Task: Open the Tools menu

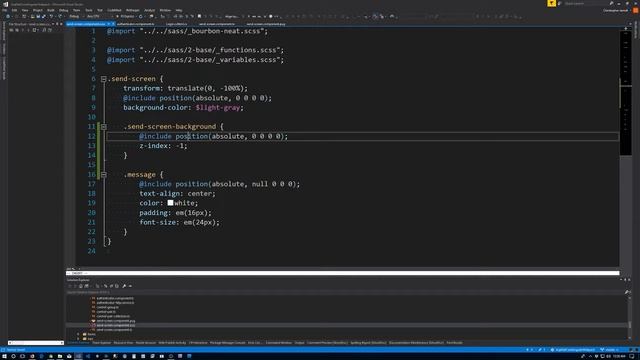Action: click(89, 10)
